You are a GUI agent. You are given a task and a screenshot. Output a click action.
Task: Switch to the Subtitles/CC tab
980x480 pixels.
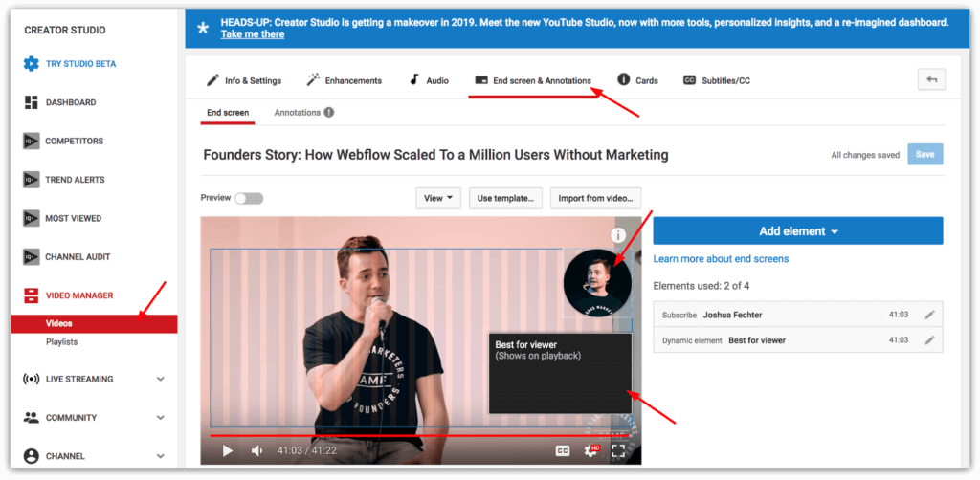point(716,80)
